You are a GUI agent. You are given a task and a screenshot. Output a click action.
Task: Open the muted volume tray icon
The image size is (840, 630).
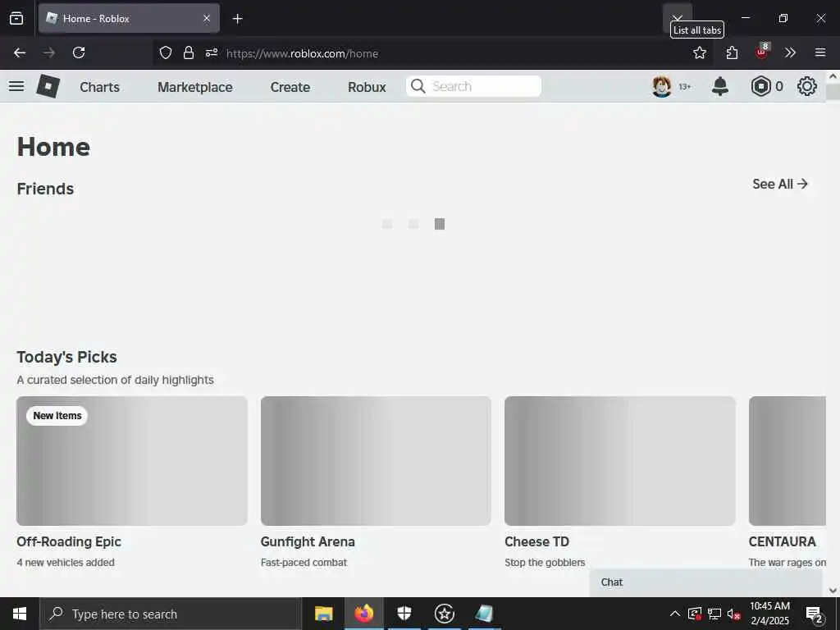point(734,614)
